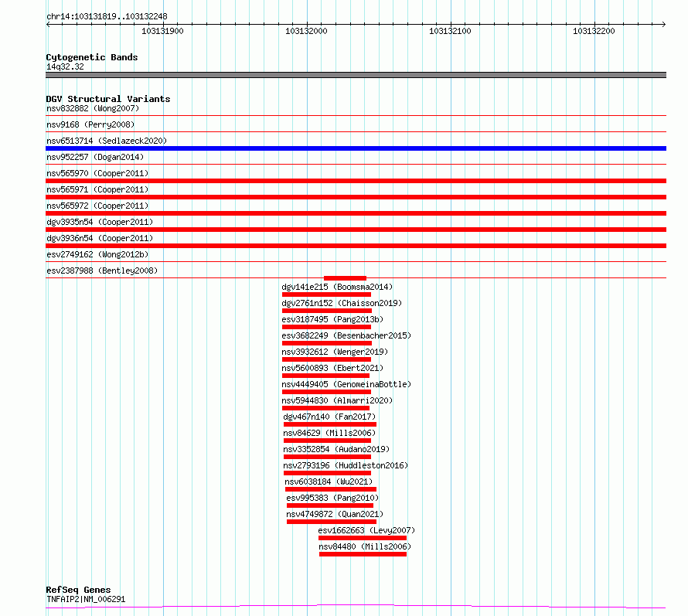Click the 103132000 ruler coordinate
Image resolution: width=688 pixels, height=616 pixels.
coord(306,31)
